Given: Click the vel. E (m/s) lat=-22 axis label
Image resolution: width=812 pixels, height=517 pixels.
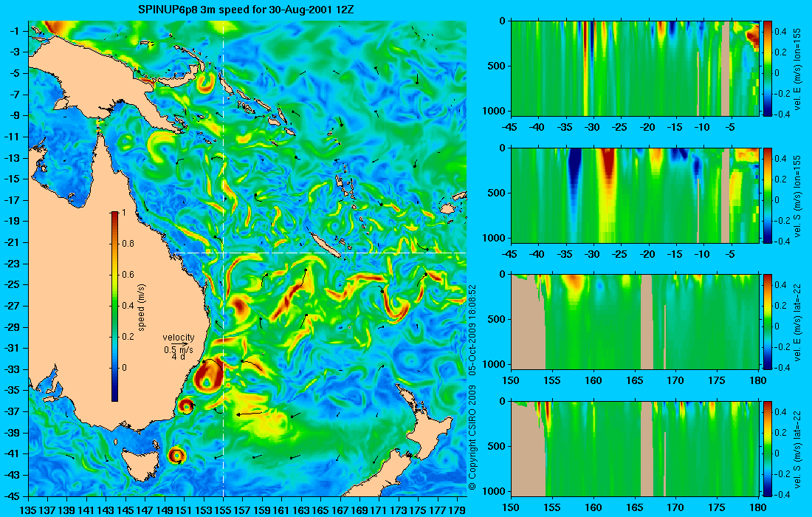Looking at the screenshot, I should [x=798, y=322].
